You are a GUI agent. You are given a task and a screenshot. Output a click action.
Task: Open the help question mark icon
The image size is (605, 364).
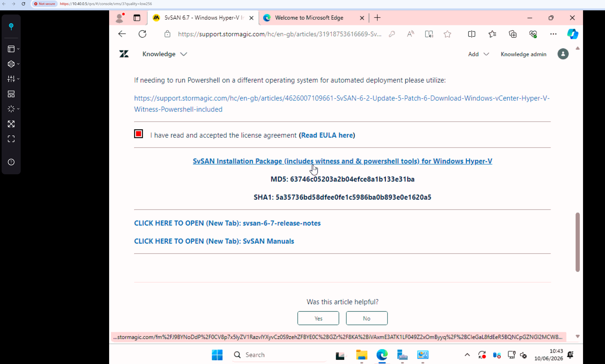(11, 162)
